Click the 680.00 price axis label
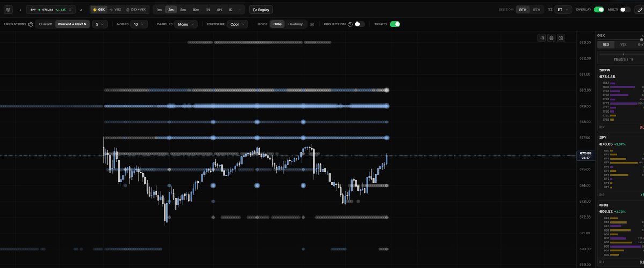 pos(585,90)
